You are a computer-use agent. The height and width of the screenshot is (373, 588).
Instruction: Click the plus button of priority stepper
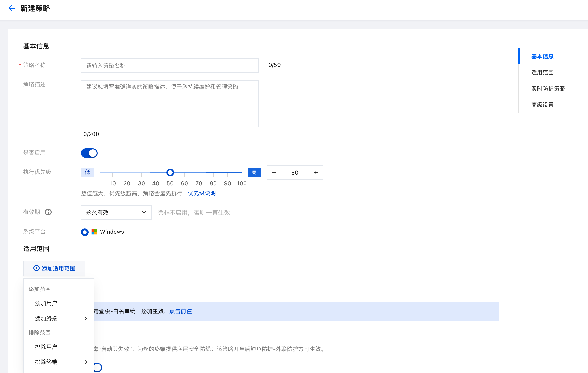(x=316, y=173)
